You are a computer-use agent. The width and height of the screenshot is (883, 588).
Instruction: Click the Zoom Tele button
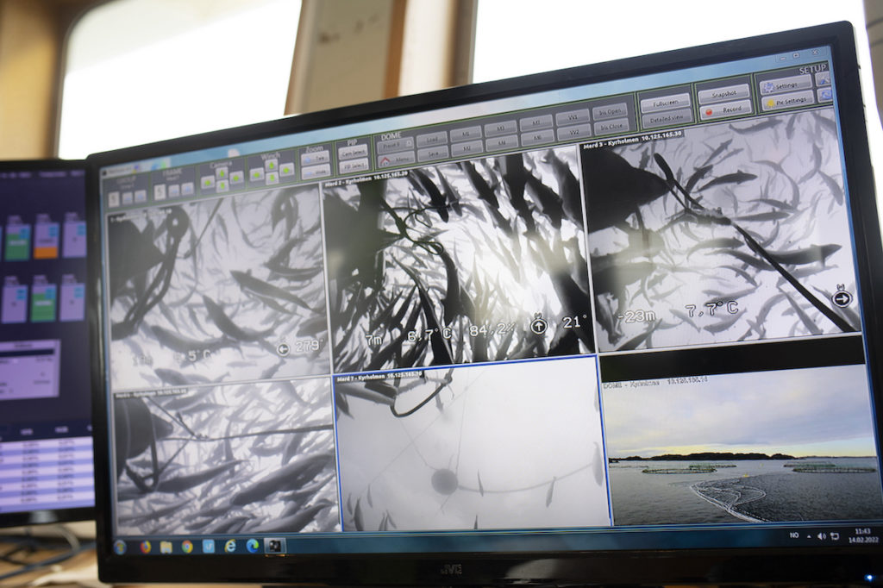click(x=315, y=159)
